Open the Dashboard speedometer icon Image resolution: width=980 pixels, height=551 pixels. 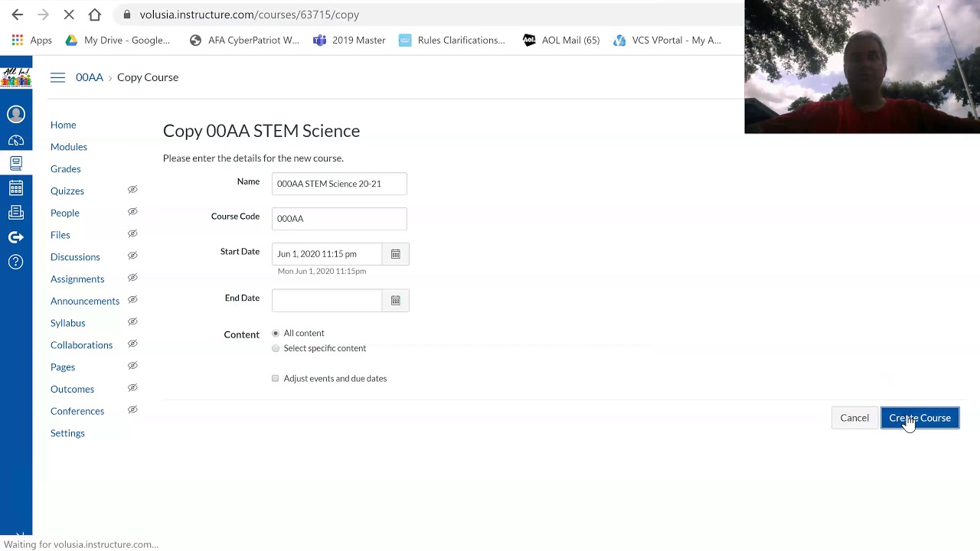tap(16, 141)
